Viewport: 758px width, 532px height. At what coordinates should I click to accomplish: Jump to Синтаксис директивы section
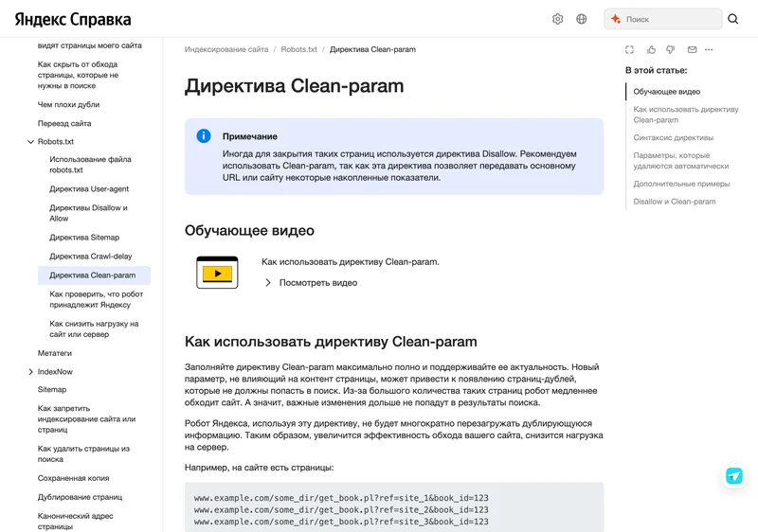[x=674, y=137]
